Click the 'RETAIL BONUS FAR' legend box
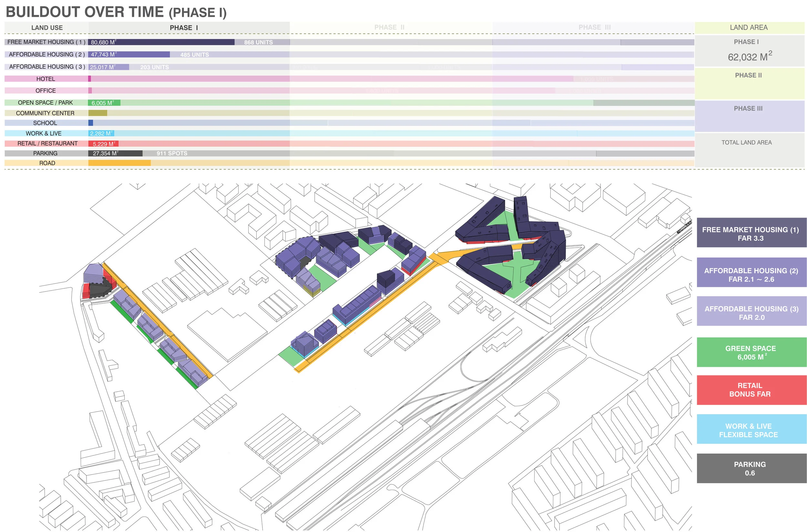Image resolution: width=807 pixels, height=532 pixels. [751, 390]
